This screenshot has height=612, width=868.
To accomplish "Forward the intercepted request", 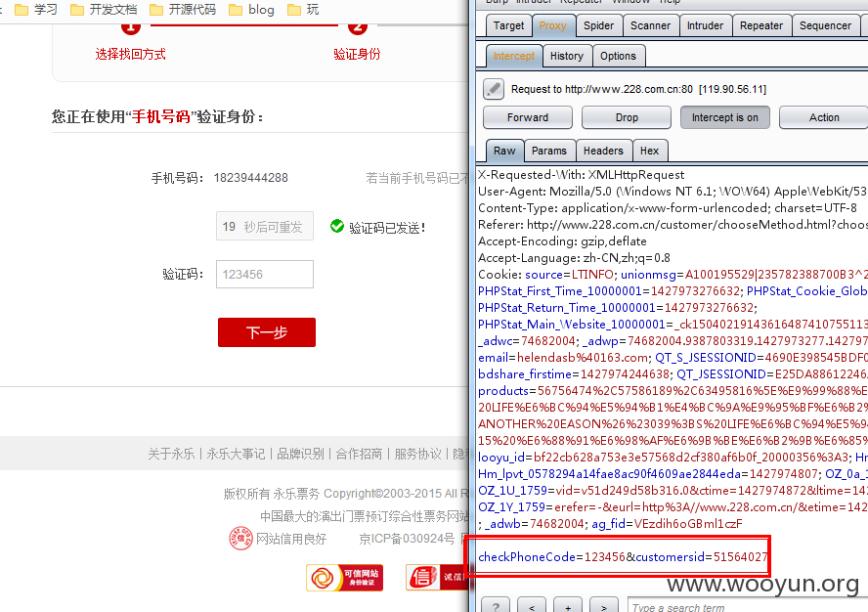I will (528, 117).
